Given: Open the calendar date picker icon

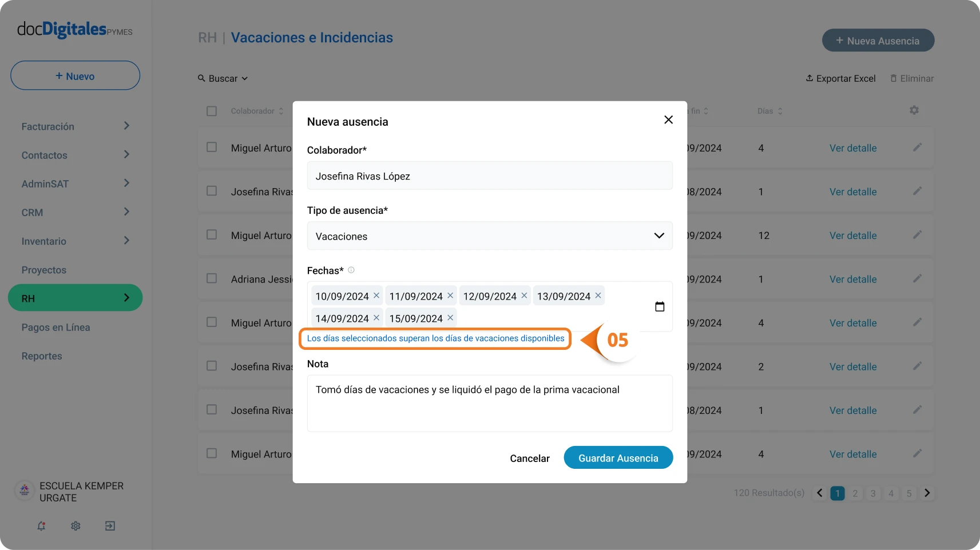Looking at the screenshot, I should (x=660, y=307).
